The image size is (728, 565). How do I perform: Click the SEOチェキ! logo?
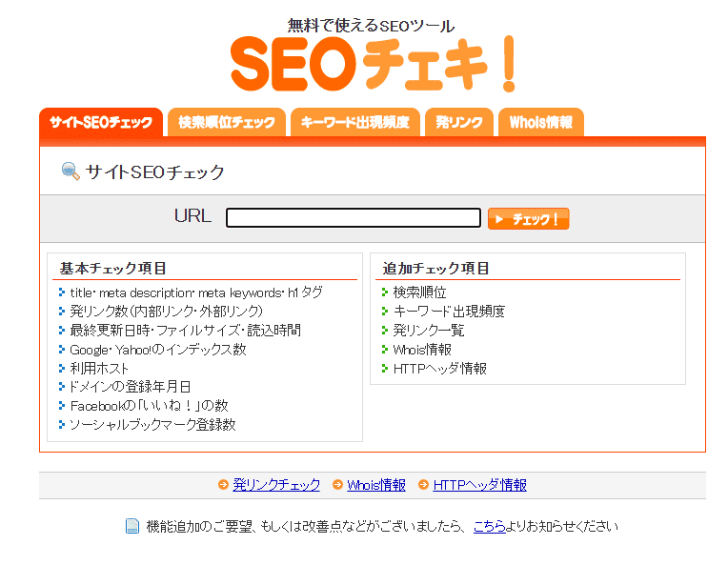(373, 64)
